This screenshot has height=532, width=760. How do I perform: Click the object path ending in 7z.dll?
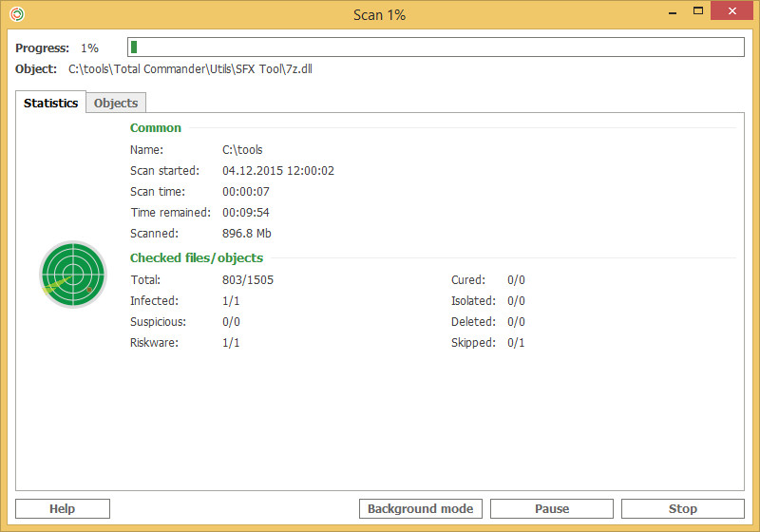(190, 68)
